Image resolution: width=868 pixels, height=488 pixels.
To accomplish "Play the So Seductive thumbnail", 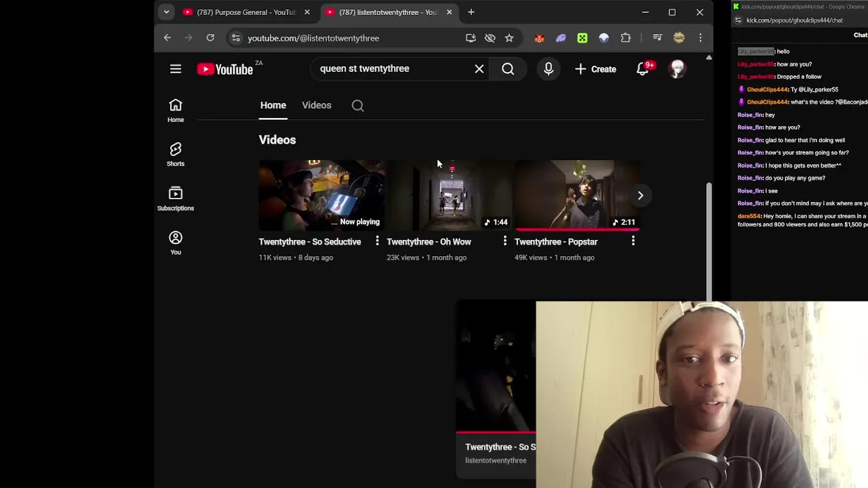I will tap(321, 195).
